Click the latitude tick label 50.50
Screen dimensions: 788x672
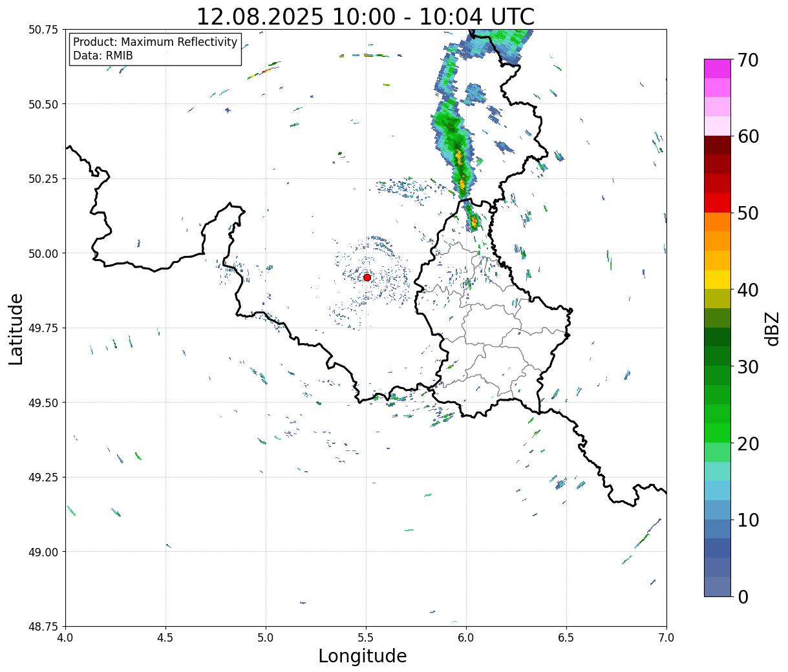coord(43,104)
